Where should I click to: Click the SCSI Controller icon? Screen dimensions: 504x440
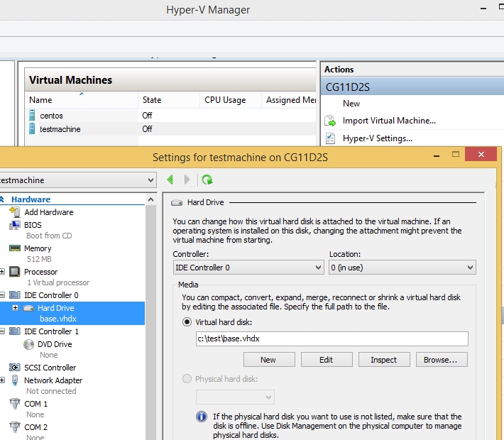coord(15,368)
